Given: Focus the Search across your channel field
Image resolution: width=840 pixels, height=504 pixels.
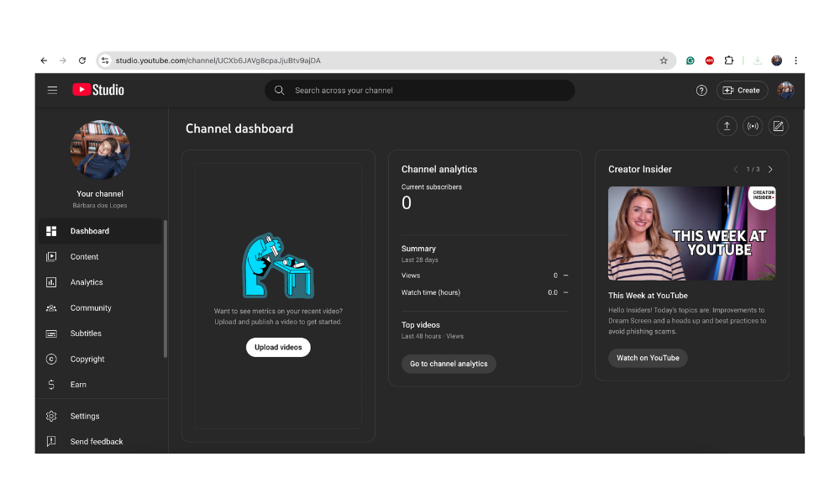Looking at the screenshot, I should point(419,91).
